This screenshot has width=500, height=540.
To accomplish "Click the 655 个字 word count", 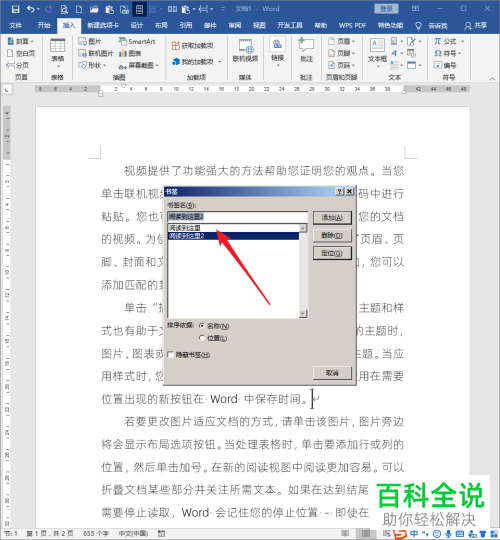I will click(x=95, y=533).
